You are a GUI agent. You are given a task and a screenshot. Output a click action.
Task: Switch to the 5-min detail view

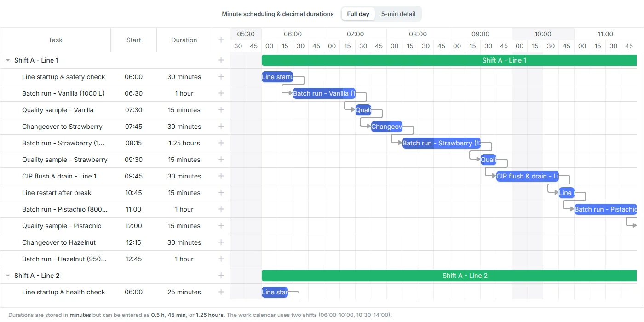398,14
